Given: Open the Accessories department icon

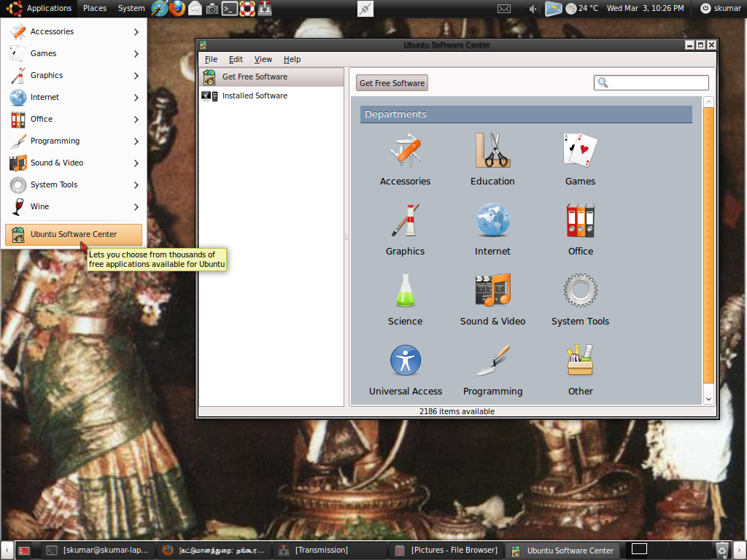Looking at the screenshot, I should (405, 150).
